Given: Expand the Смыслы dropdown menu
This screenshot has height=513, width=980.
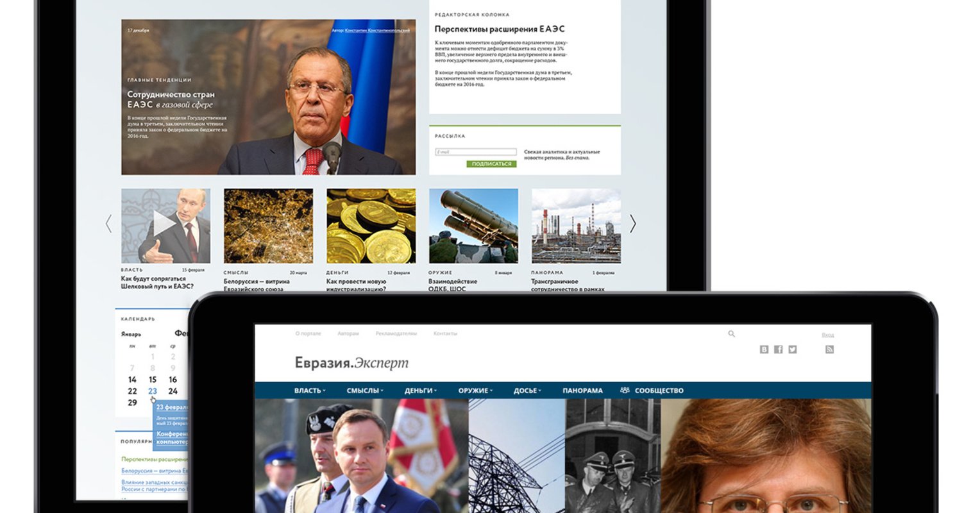Looking at the screenshot, I should tap(365, 391).
